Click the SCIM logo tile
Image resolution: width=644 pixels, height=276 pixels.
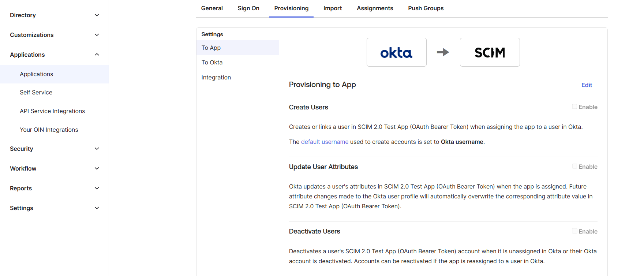tap(490, 52)
